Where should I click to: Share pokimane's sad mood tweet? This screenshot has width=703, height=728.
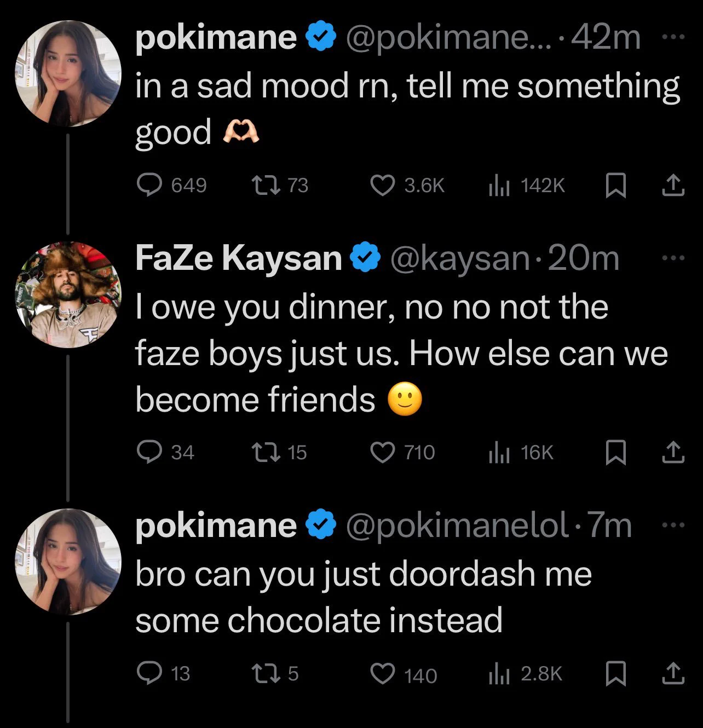(673, 186)
